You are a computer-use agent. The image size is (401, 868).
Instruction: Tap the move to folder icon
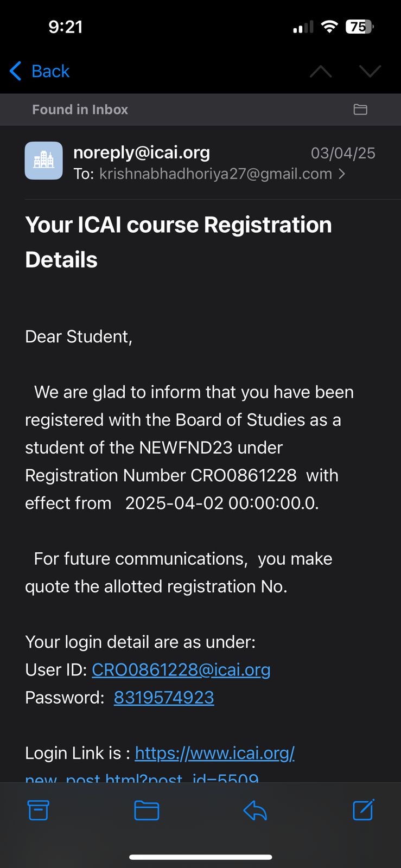click(x=147, y=810)
